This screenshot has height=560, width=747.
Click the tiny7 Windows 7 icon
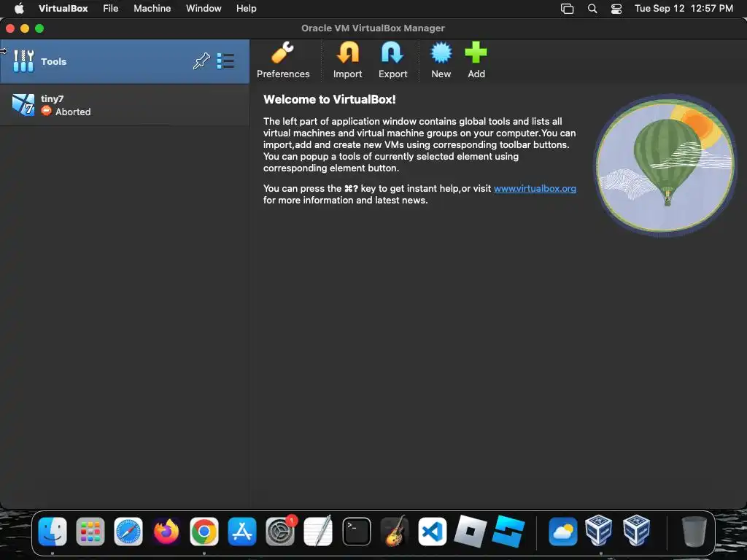[23, 105]
